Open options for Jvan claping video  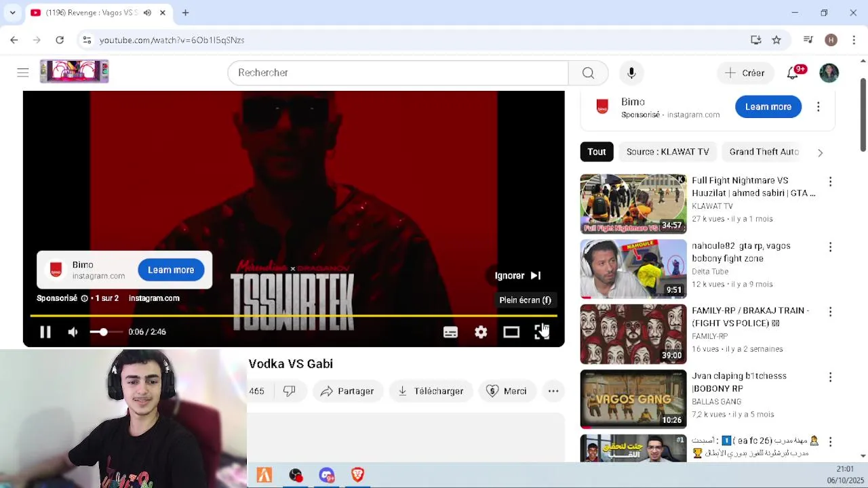[x=830, y=377]
